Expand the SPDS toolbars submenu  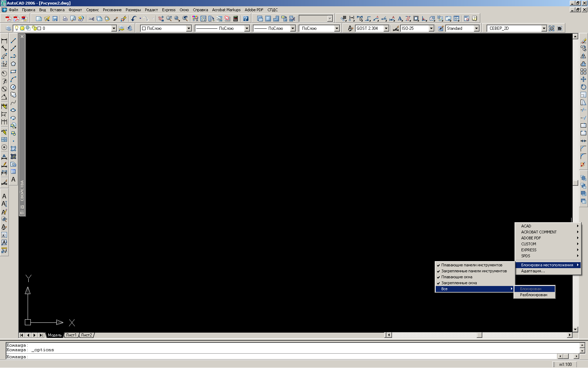[x=548, y=256]
